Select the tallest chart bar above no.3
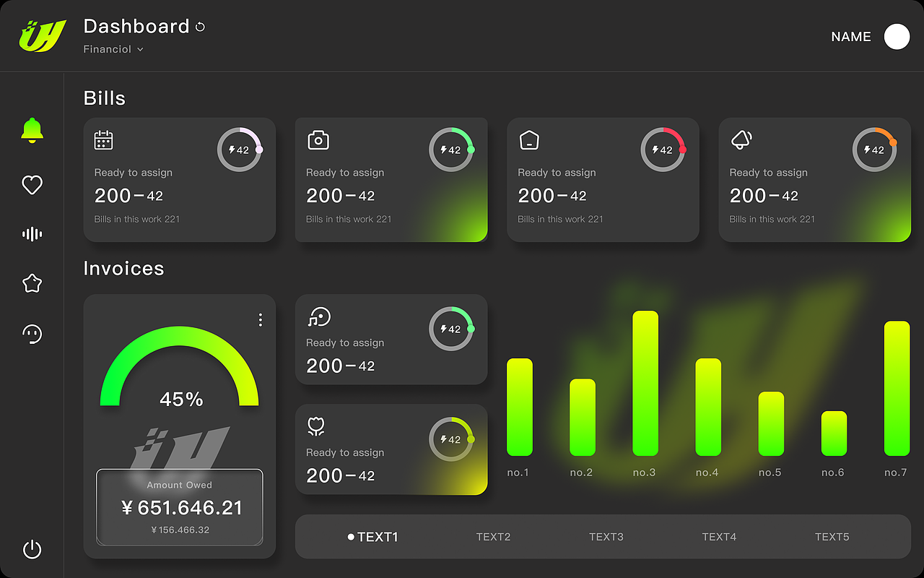The height and width of the screenshot is (578, 924). pos(645,384)
